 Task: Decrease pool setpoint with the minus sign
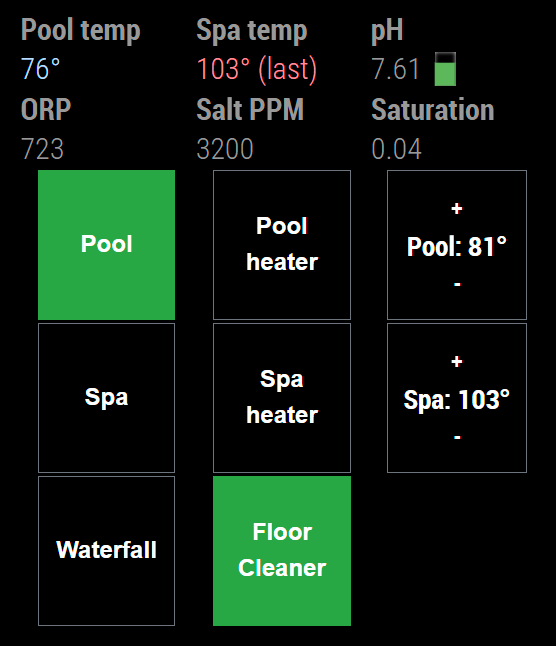click(457, 284)
